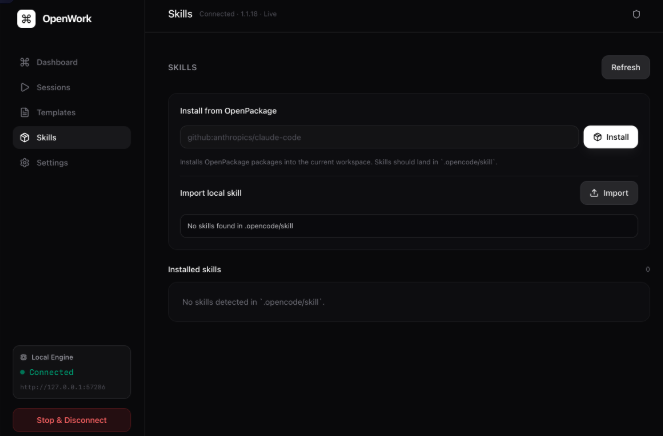The height and width of the screenshot is (436, 663).
Task: Focus the github:anthropics/claude-code package input
Action: click(379, 137)
